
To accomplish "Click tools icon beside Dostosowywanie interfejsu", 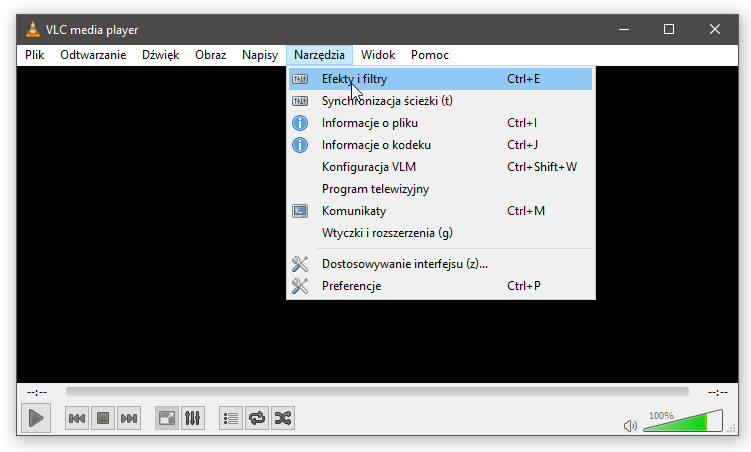I will pos(300,264).
